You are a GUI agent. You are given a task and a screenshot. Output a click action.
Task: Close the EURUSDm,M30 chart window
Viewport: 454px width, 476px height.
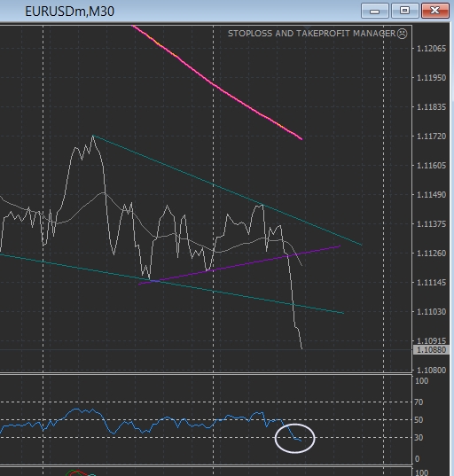435,11
